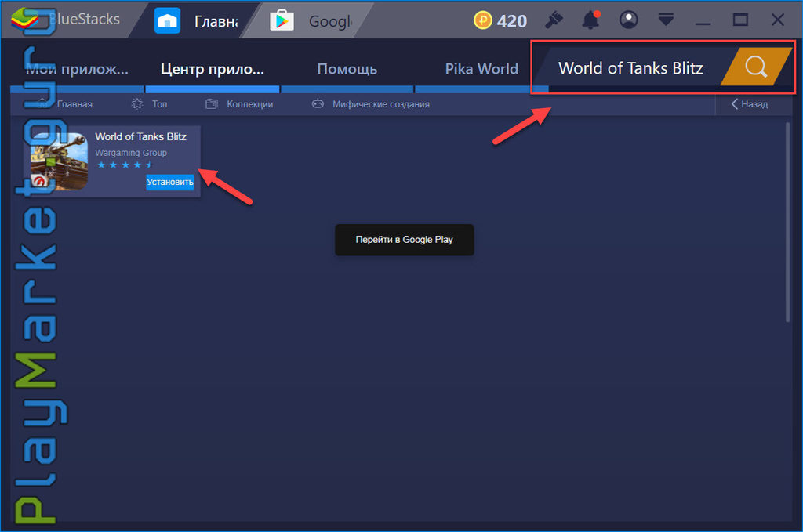Click the star rating of World of Tanks Blitz
This screenshot has height=532, width=803.
(125, 165)
